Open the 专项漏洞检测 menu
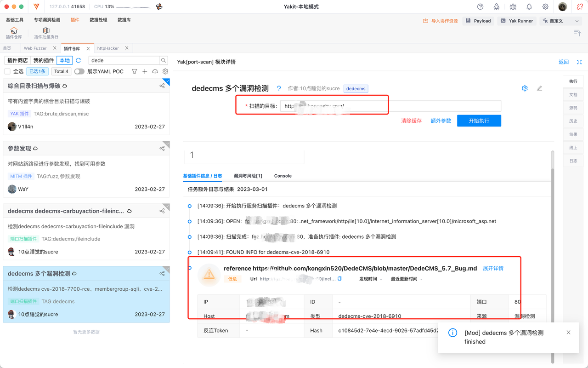Image resolution: width=588 pixels, height=368 pixels. (47, 20)
